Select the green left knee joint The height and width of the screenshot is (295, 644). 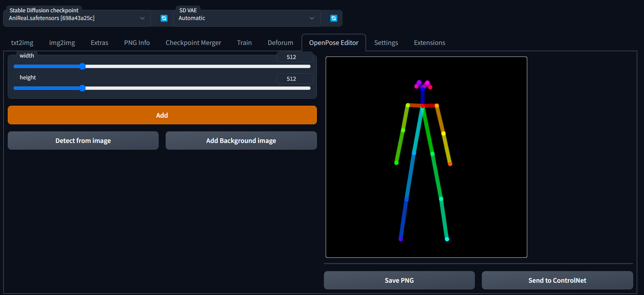point(441,199)
